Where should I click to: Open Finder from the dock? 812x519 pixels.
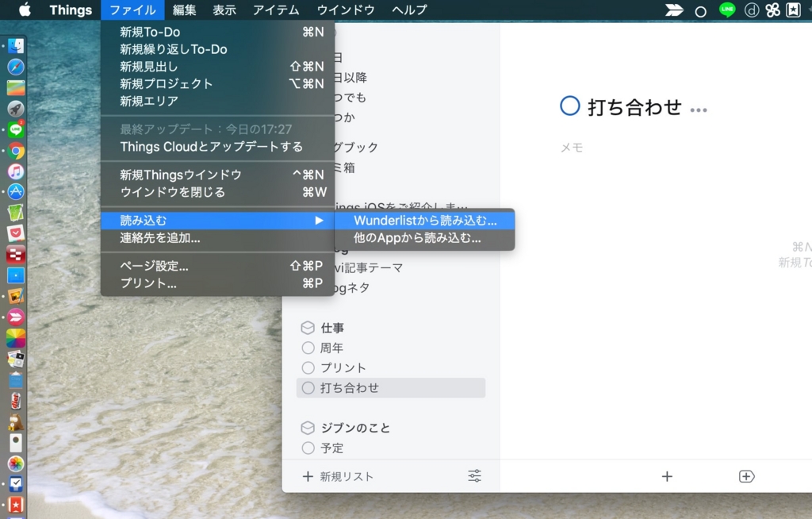pos(16,46)
